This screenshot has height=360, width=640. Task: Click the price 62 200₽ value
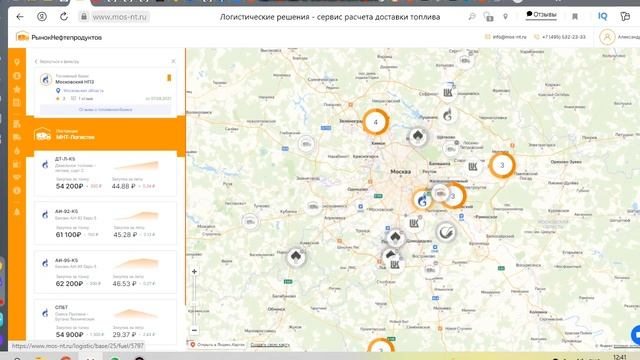pos(69,284)
